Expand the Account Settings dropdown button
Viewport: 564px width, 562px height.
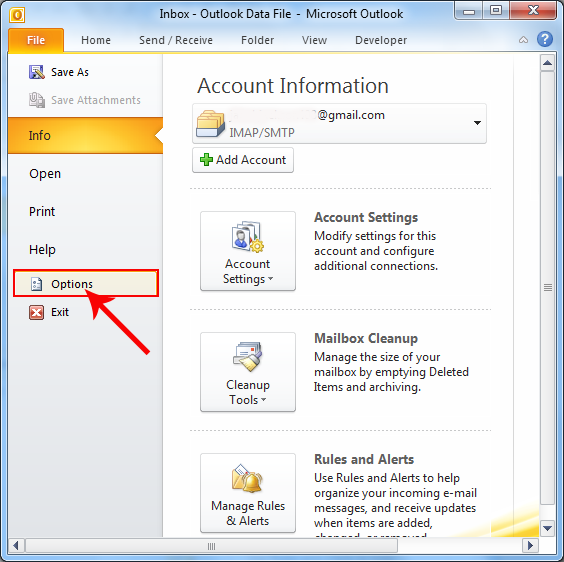click(x=248, y=251)
